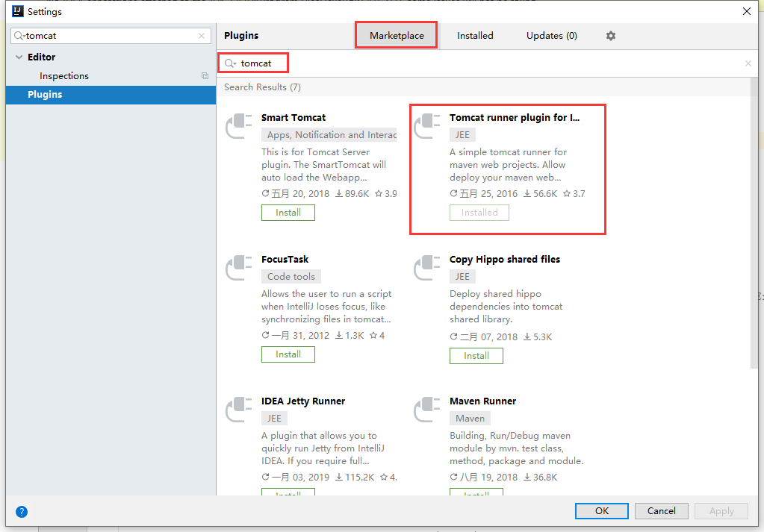764x532 pixels.
Task: Collapse the Editor node in the sidebar
Action: 18,57
